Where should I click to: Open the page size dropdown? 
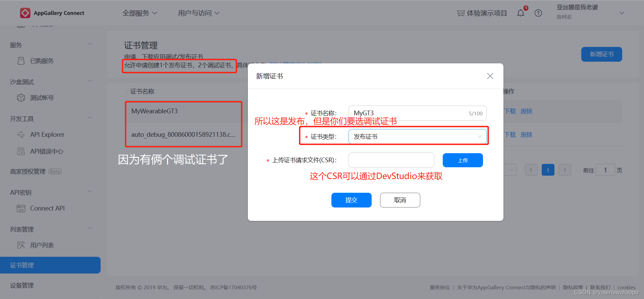(x=510, y=170)
